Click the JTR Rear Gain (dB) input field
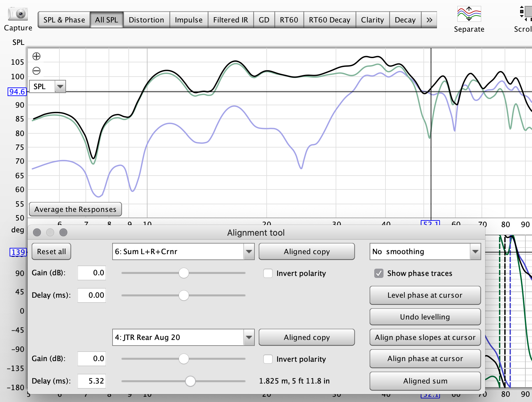The height and width of the screenshot is (402, 532). pos(92,359)
